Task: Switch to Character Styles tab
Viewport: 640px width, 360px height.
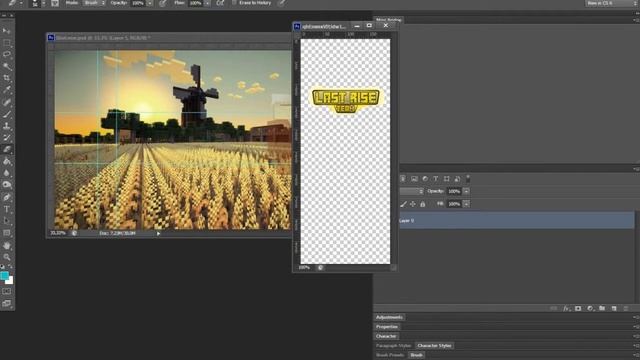Action: click(434, 346)
